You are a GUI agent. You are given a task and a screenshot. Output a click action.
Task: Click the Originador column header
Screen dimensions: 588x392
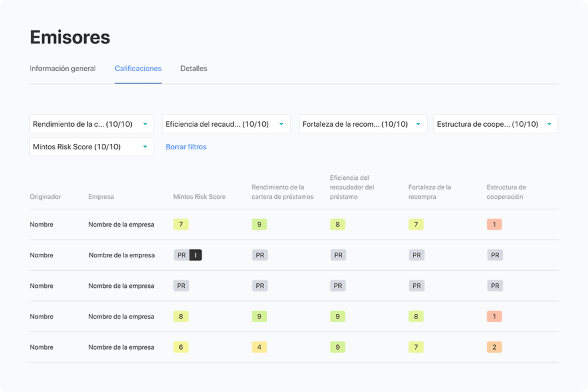pyautogui.click(x=45, y=197)
